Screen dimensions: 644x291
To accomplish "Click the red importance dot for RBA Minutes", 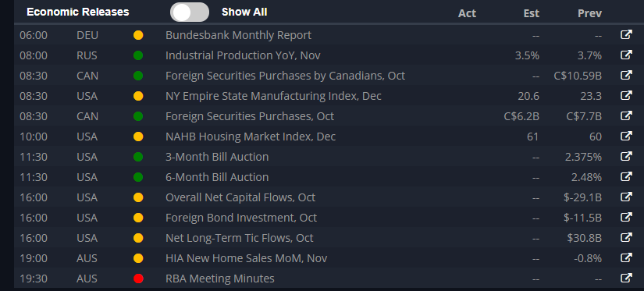I will (x=138, y=279).
